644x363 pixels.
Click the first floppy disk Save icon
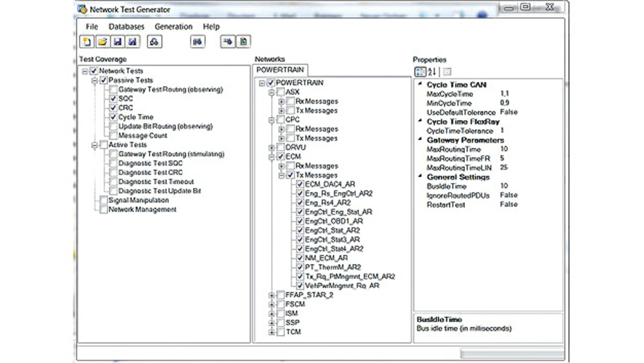[x=117, y=42]
